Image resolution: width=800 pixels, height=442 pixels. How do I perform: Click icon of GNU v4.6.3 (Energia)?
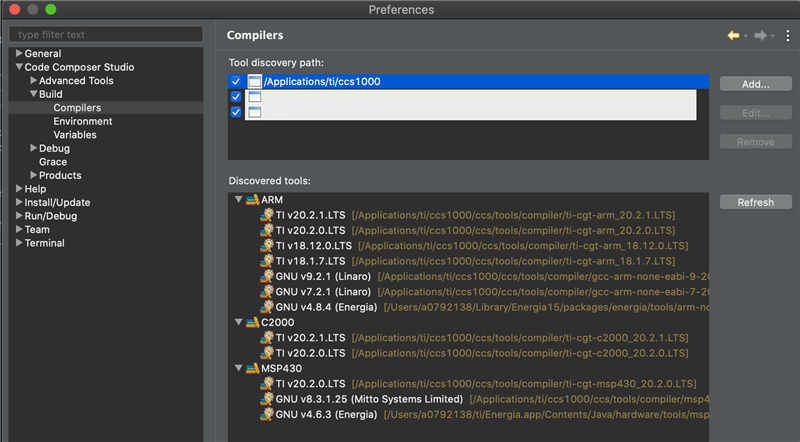click(x=267, y=414)
